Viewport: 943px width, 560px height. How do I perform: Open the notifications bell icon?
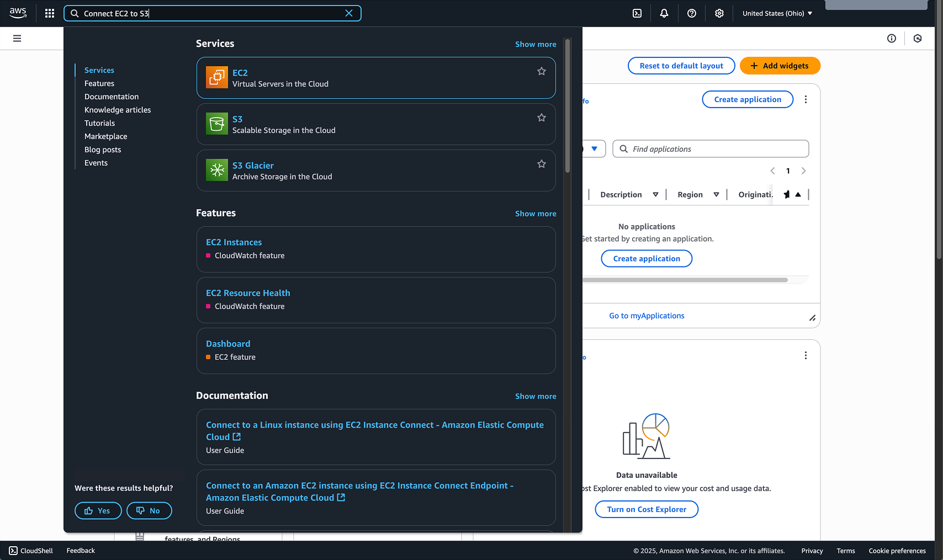click(x=664, y=13)
